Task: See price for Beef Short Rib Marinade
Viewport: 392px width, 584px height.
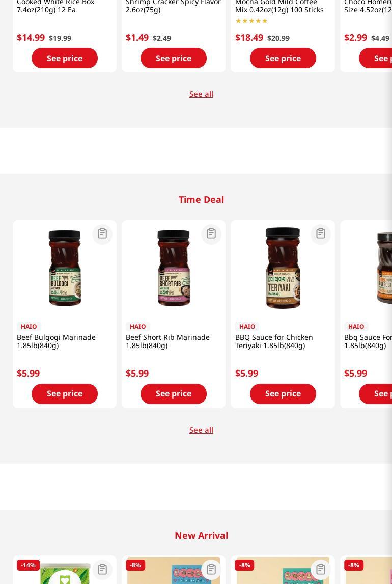Action: (174, 394)
